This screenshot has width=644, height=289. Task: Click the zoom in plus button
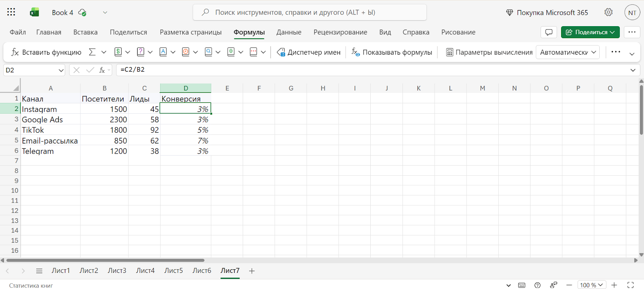point(614,285)
